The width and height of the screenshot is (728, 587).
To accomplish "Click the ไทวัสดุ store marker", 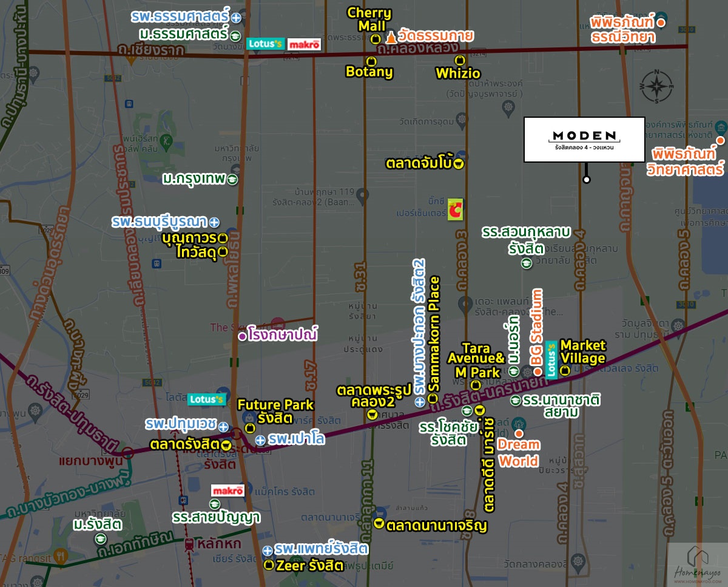I will click(222, 251).
